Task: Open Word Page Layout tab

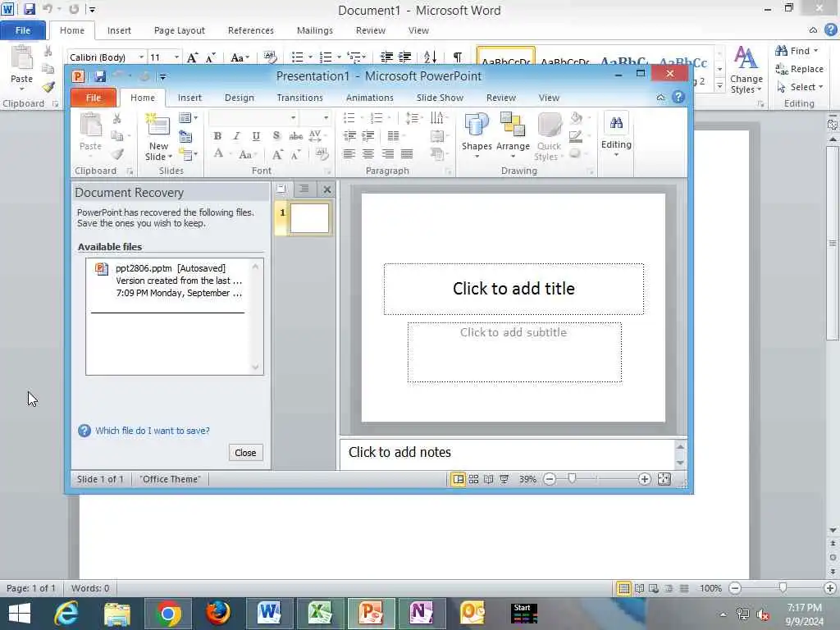Action: coord(179,30)
